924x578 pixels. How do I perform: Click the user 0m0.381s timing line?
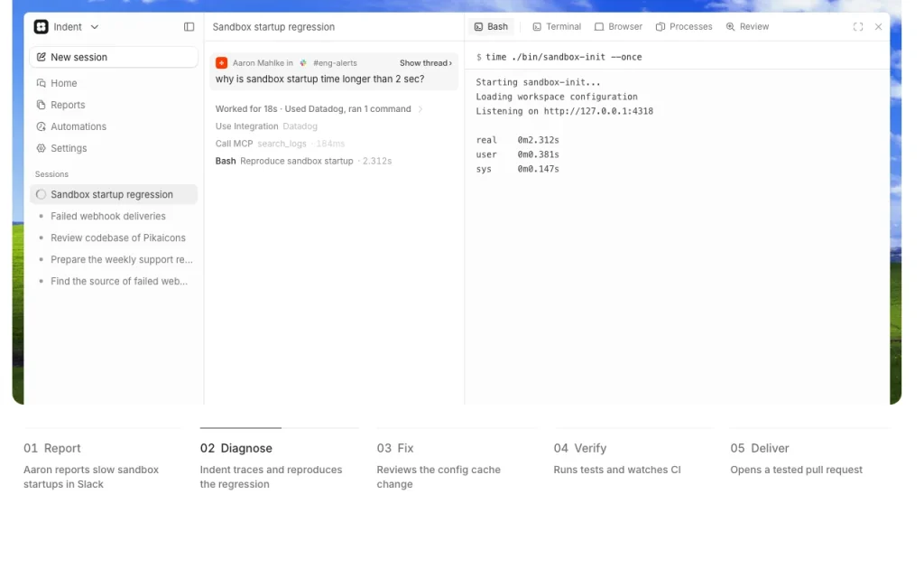tap(517, 154)
